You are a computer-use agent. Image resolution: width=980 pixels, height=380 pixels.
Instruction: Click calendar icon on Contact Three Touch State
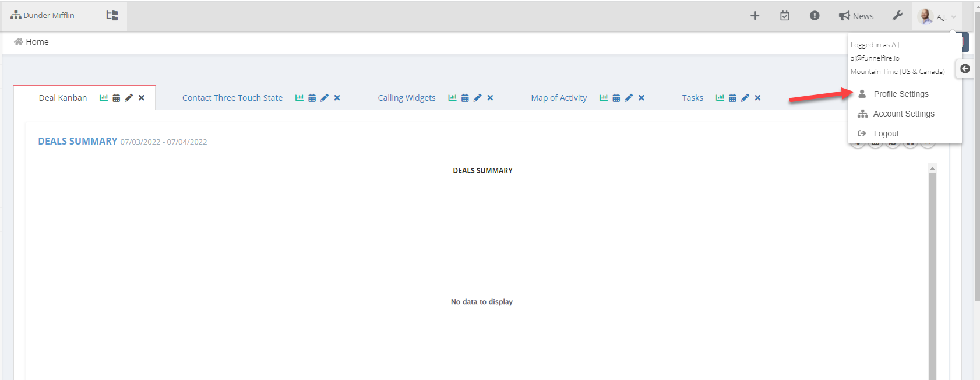click(x=312, y=98)
